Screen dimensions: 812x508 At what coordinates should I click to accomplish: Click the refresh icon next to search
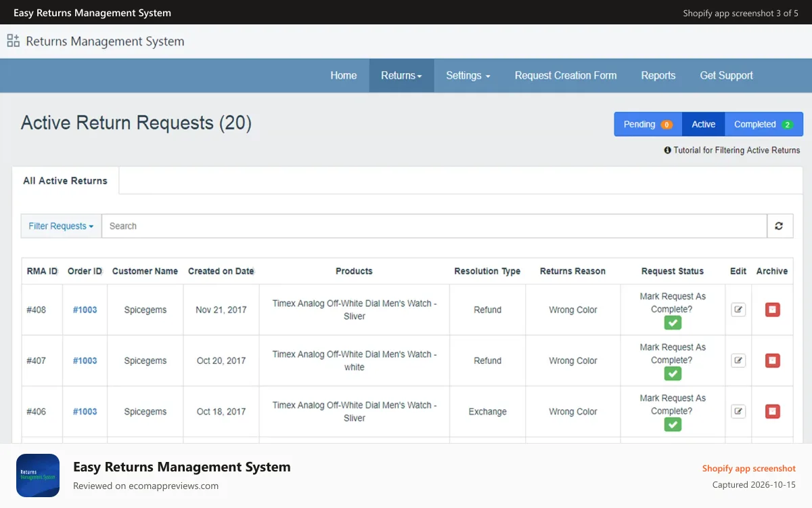[x=779, y=226]
